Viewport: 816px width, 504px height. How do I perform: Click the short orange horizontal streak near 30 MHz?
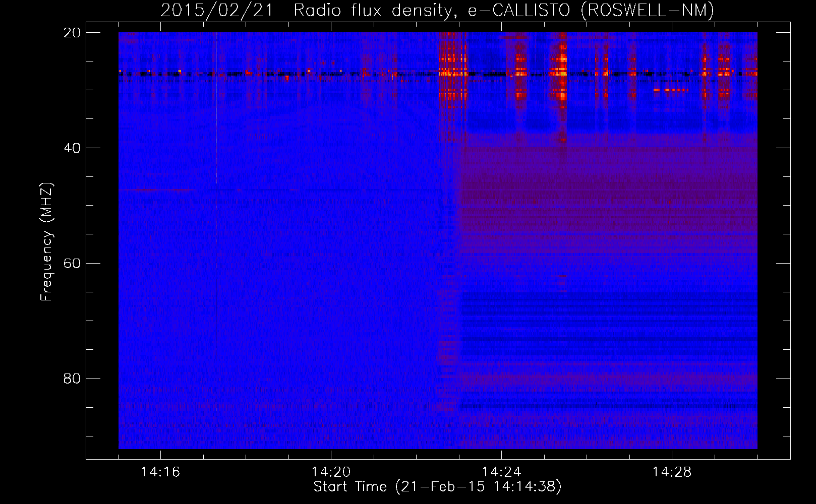(671, 90)
